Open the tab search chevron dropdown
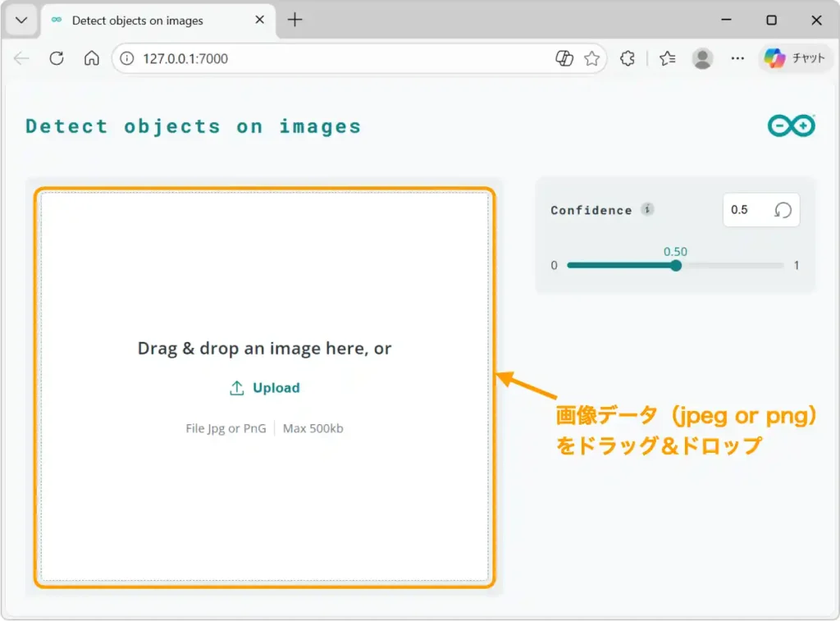 tap(20, 20)
